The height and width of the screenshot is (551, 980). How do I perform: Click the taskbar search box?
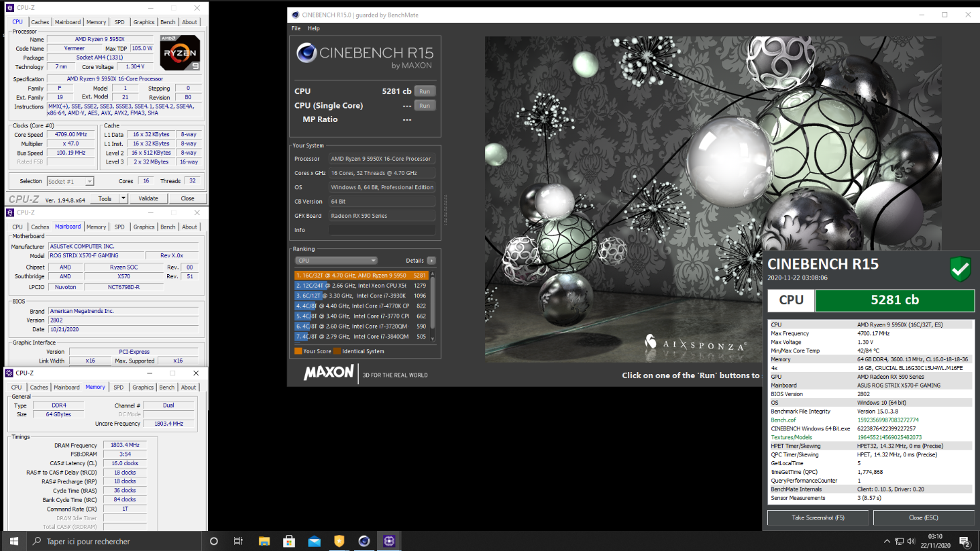[x=114, y=541]
